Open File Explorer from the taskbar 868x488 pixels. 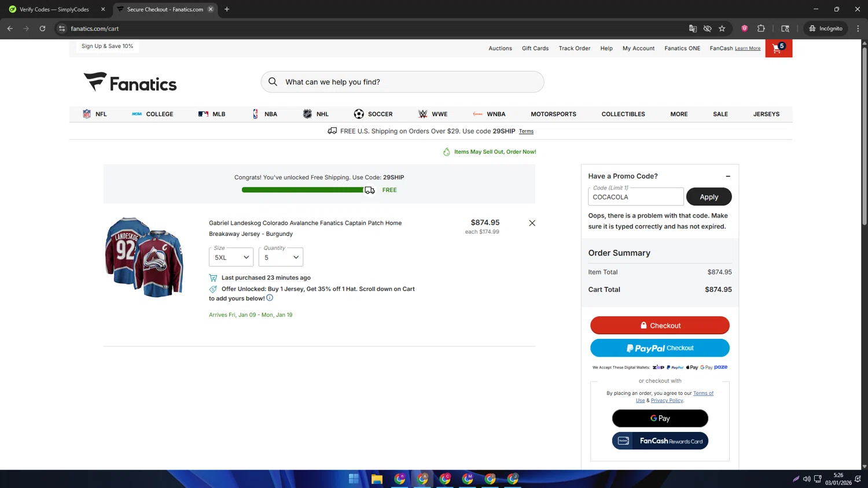pos(377,479)
